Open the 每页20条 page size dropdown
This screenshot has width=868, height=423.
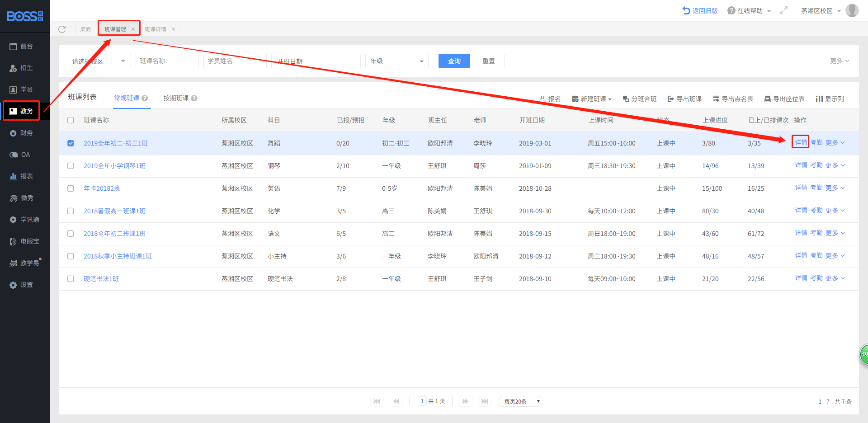tap(520, 401)
